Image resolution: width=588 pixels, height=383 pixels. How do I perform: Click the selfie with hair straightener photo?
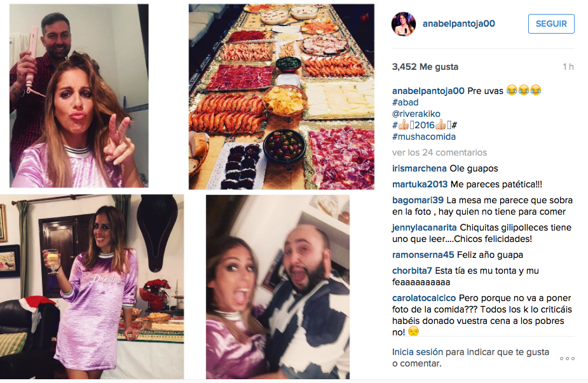pos(79,96)
